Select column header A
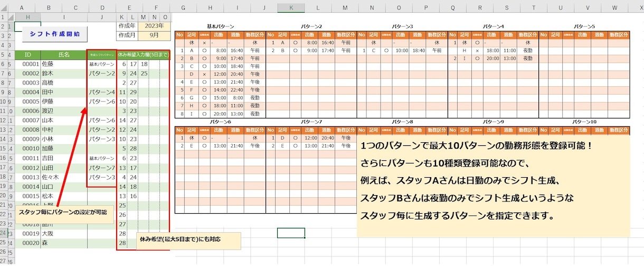 [21, 8]
